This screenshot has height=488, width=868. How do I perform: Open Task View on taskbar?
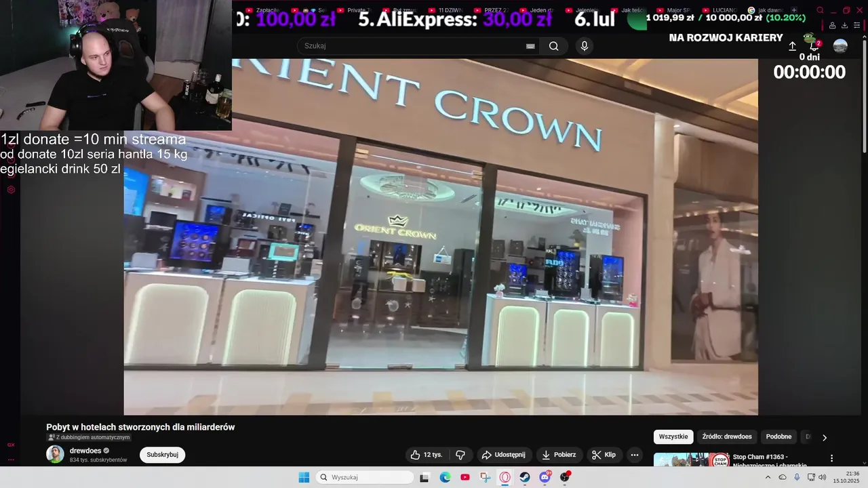coord(425,477)
